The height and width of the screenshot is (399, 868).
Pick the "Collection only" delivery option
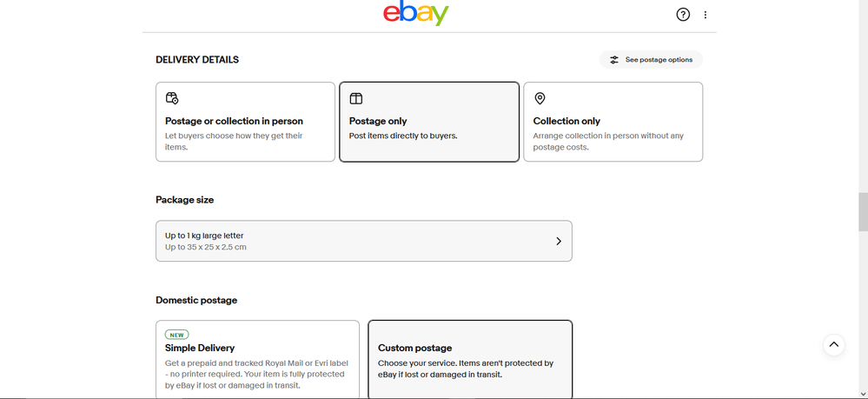point(613,122)
